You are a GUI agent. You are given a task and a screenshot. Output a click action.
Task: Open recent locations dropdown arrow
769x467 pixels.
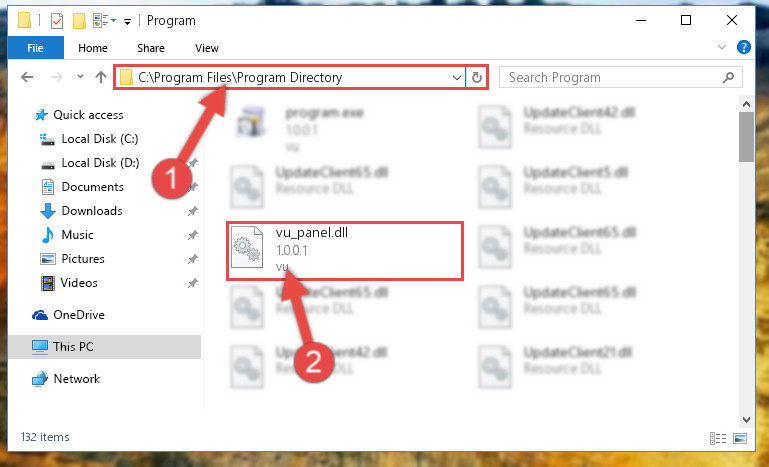click(80, 77)
